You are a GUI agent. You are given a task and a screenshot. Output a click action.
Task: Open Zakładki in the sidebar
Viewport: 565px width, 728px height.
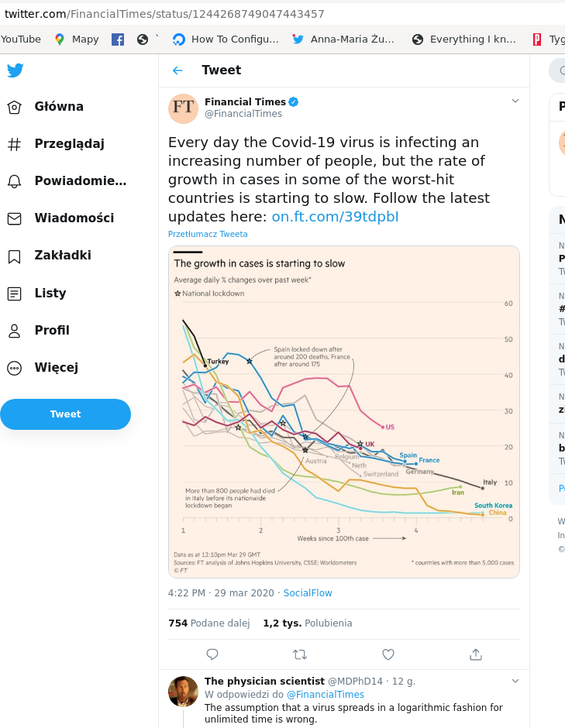click(x=62, y=256)
